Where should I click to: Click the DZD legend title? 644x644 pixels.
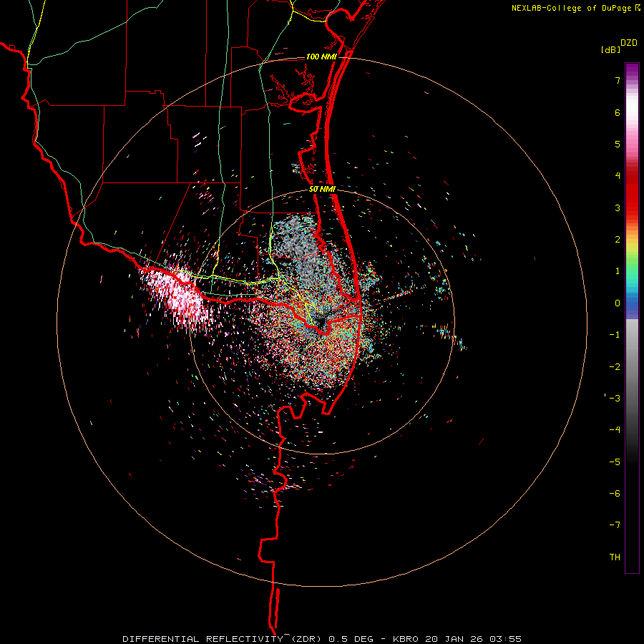pyautogui.click(x=629, y=43)
